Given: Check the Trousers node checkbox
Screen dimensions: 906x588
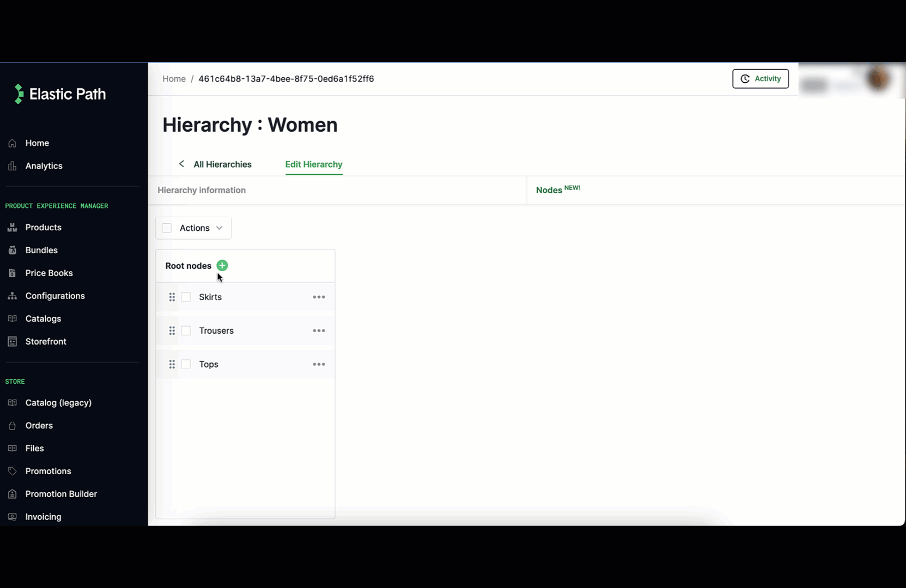Looking at the screenshot, I should [x=186, y=330].
